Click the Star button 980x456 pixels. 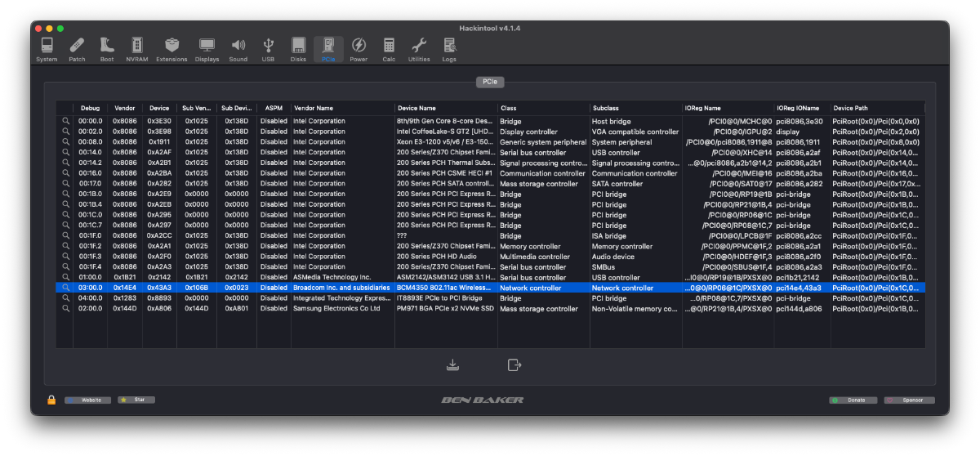[x=136, y=400]
